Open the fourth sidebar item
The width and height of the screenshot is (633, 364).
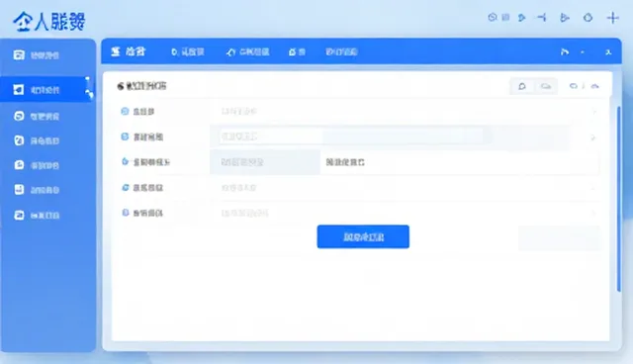tap(37, 140)
